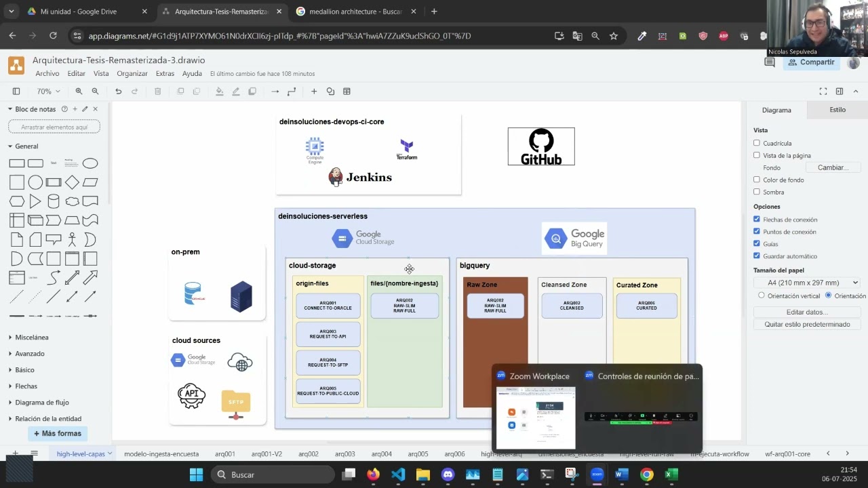The width and height of the screenshot is (868, 488).
Task: Enable the Cuadrícula checkbox
Action: pyautogui.click(x=757, y=143)
